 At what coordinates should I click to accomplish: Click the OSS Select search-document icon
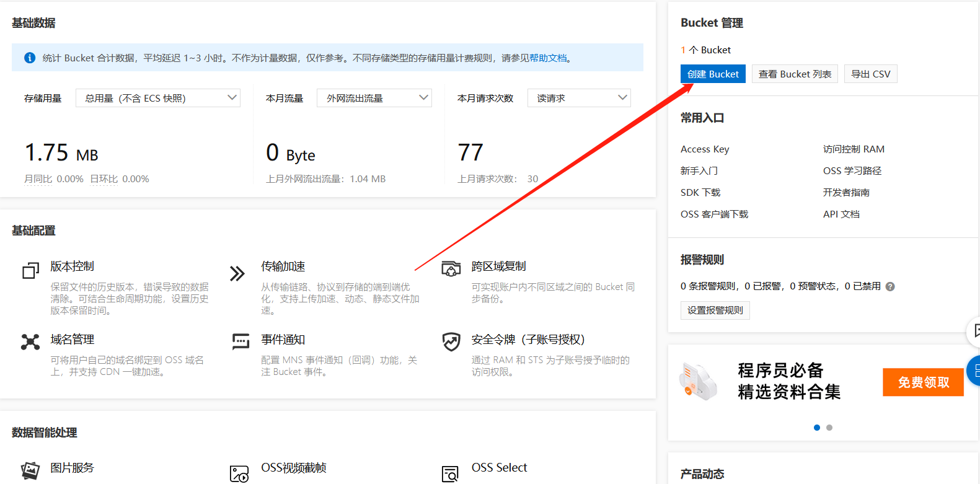(x=450, y=474)
